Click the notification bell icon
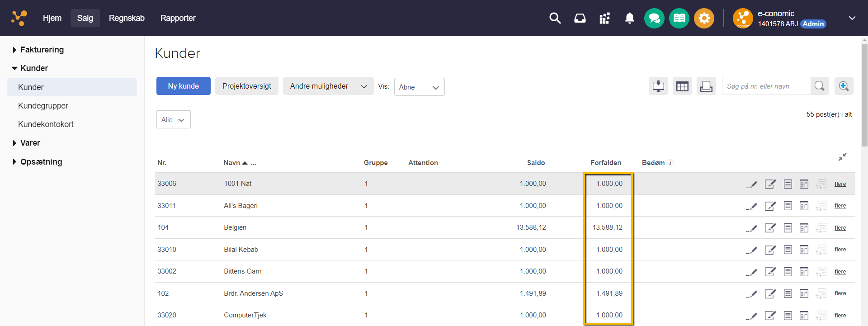 pos(629,18)
